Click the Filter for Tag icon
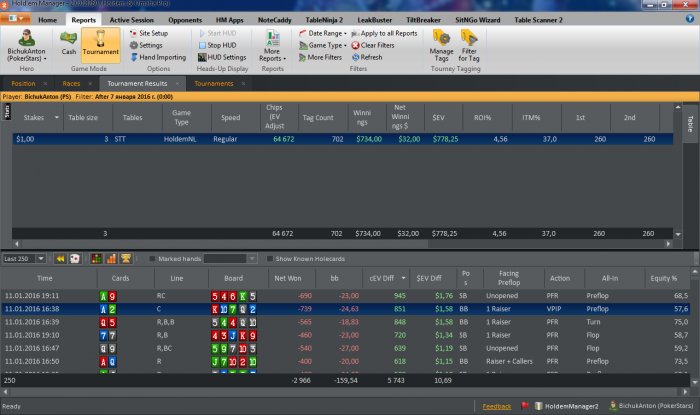700x415 pixels. [470, 44]
